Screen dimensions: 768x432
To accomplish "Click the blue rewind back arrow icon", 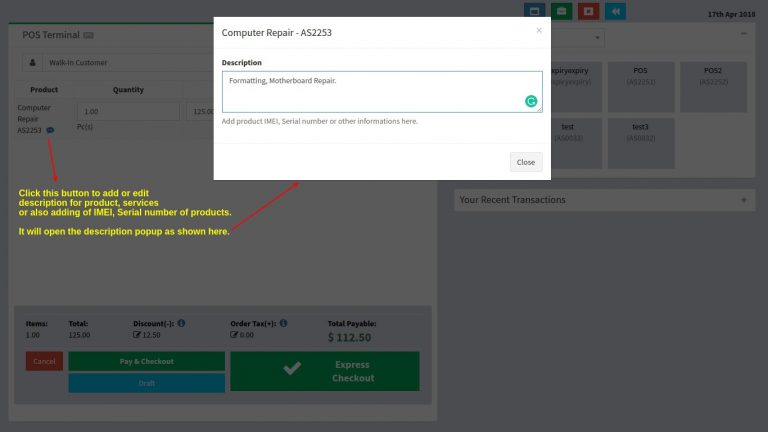I will (616, 11).
